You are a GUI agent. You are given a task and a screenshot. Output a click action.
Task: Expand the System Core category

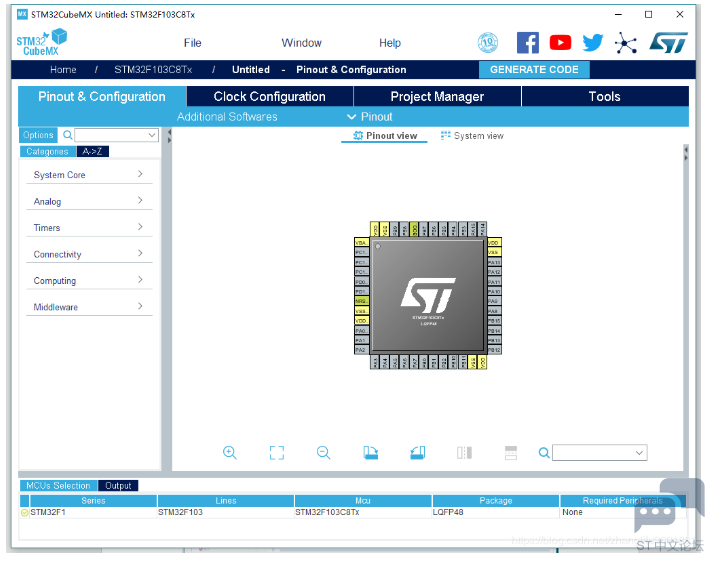click(x=89, y=175)
